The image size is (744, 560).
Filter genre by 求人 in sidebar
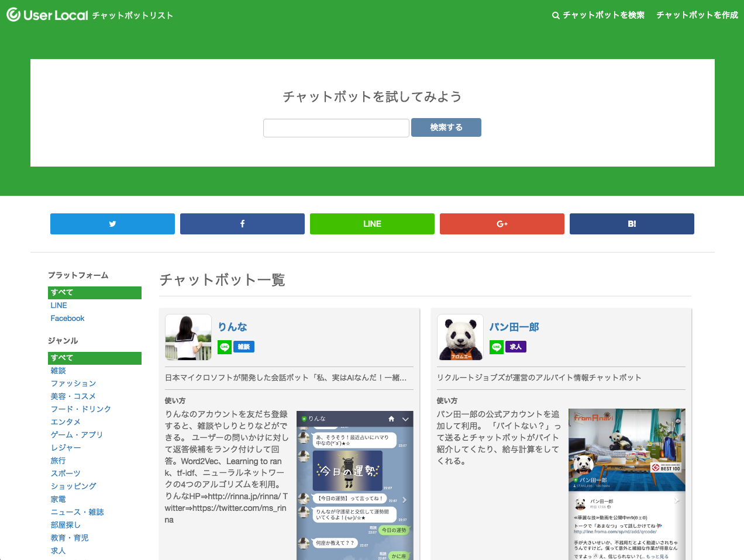tap(58, 551)
